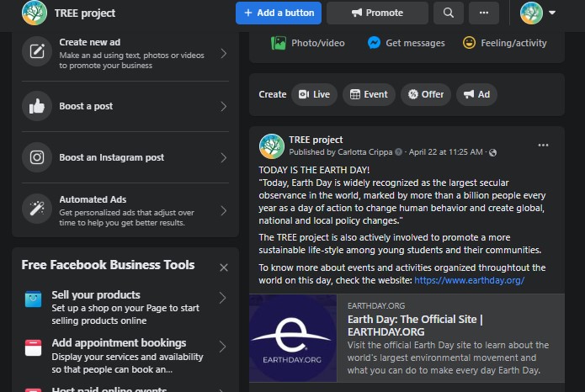Open the Automated Ads chevron
Screen dimensions: 585x392
[x=224, y=211]
